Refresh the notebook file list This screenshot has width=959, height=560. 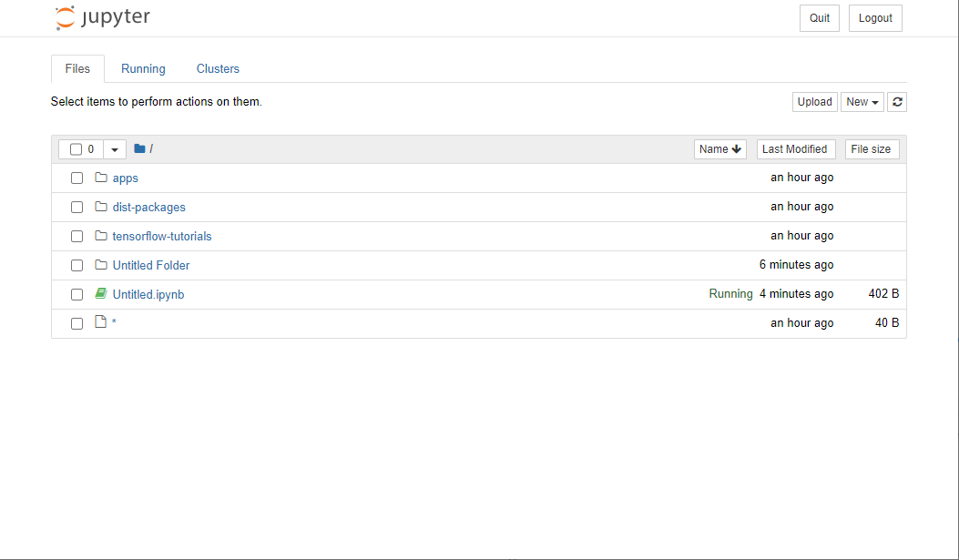click(x=897, y=102)
